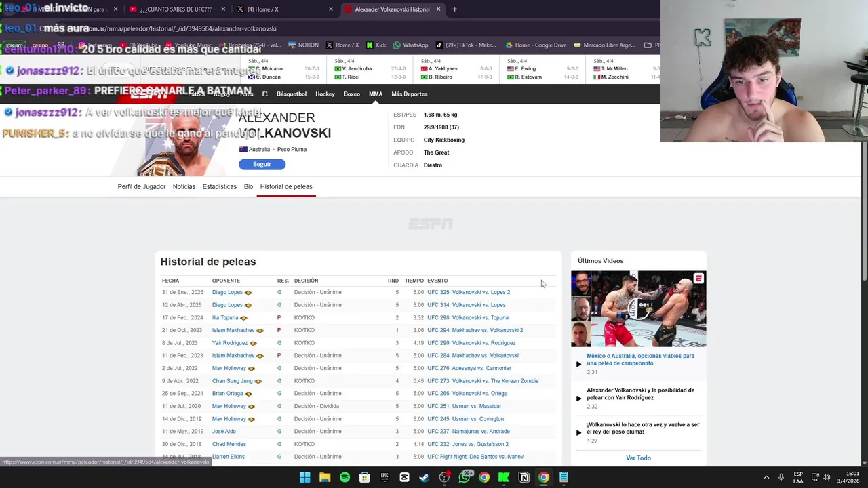Open UFC 276: Adesanya vs. Cannonier event

(469, 368)
